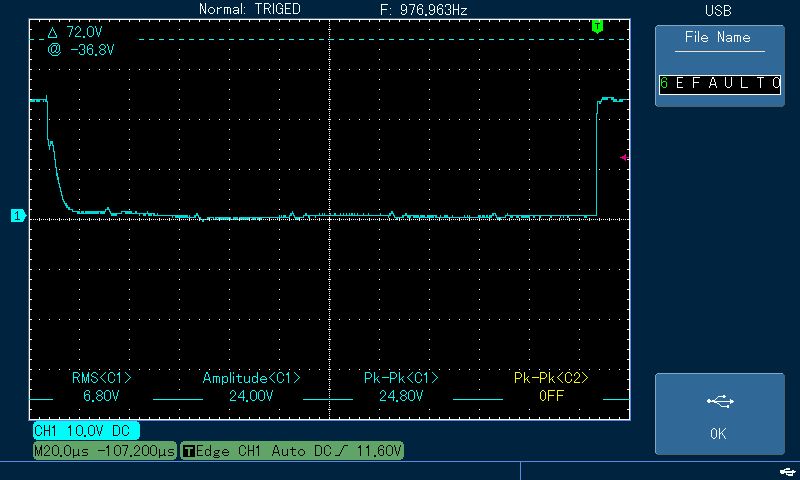Click the green trigger position marker T
The width and height of the screenshot is (800, 480).
click(x=597, y=26)
